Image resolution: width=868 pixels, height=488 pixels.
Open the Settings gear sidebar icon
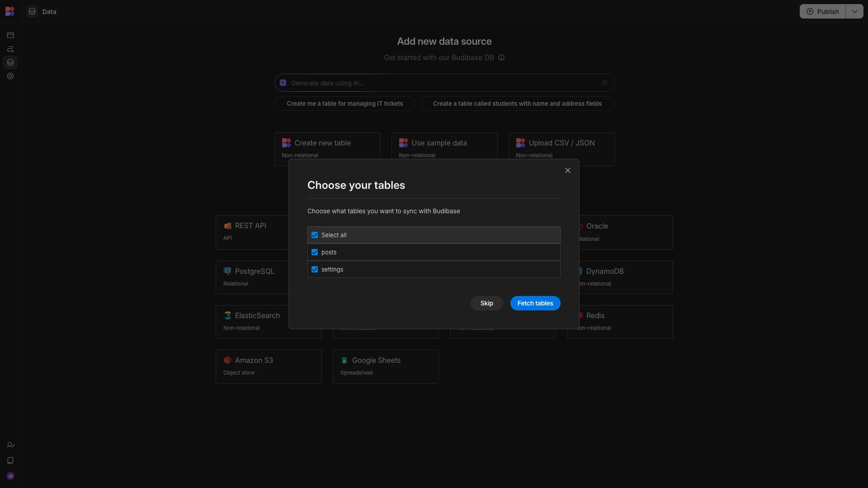[10, 76]
